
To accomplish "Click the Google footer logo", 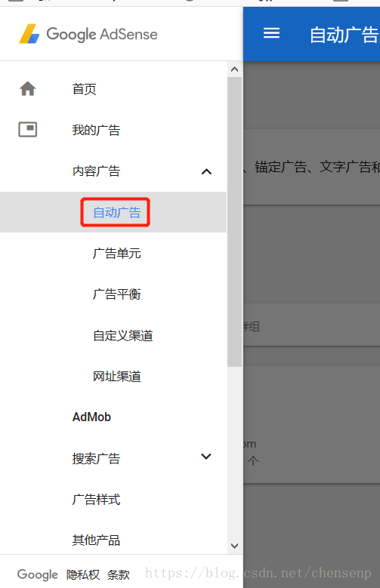I will pyautogui.click(x=38, y=574).
